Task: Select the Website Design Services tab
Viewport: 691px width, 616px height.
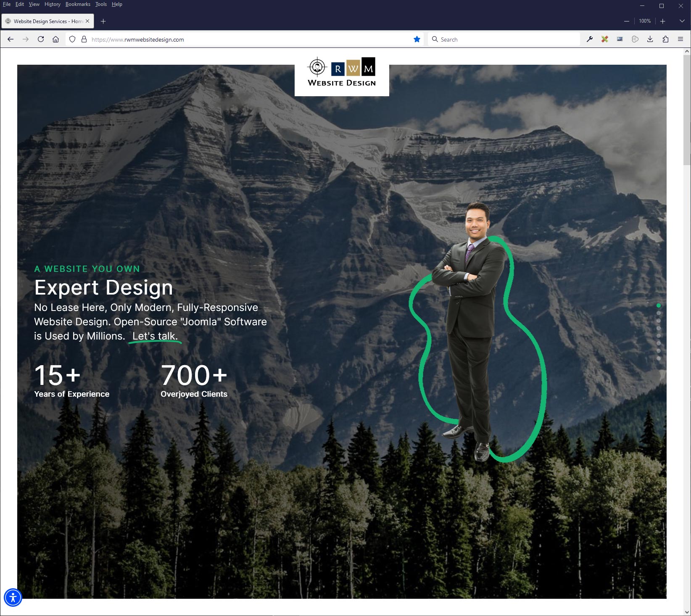Action: (x=47, y=21)
